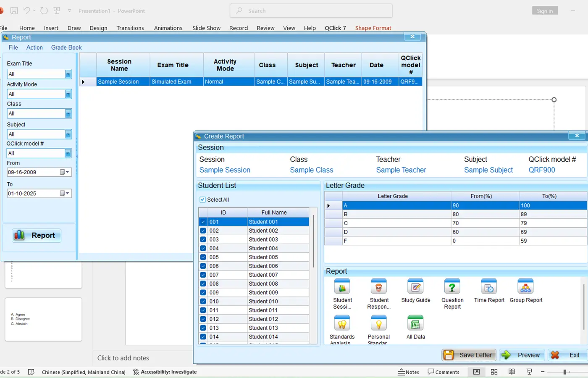Image resolution: width=588 pixels, height=378 pixels.
Task: Toggle Notes pane in status bar
Action: (408, 372)
